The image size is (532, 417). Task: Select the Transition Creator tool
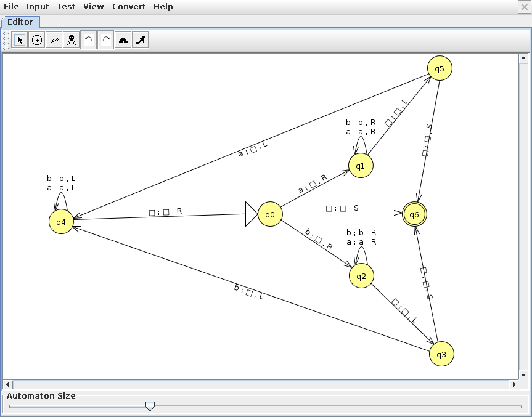point(54,40)
